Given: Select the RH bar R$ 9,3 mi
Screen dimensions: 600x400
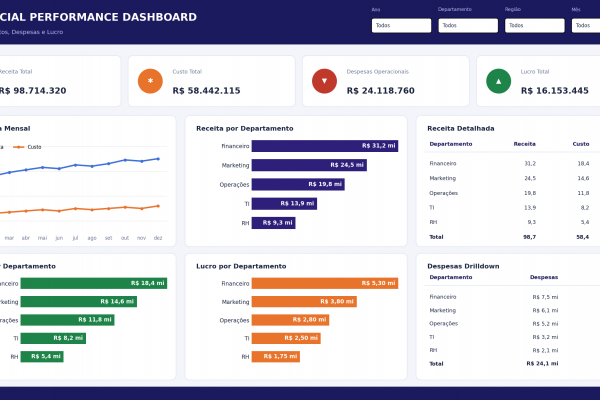Looking at the screenshot, I should pyautogui.click(x=273, y=223).
